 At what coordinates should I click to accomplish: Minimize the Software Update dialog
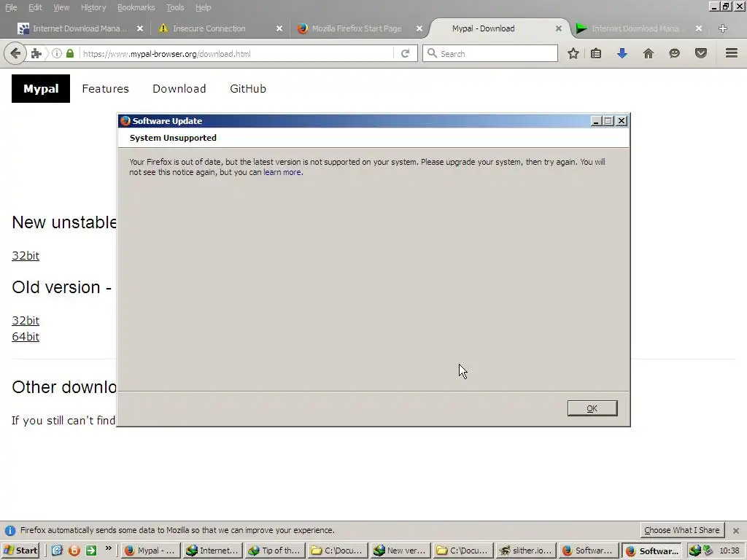pyautogui.click(x=596, y=121)
